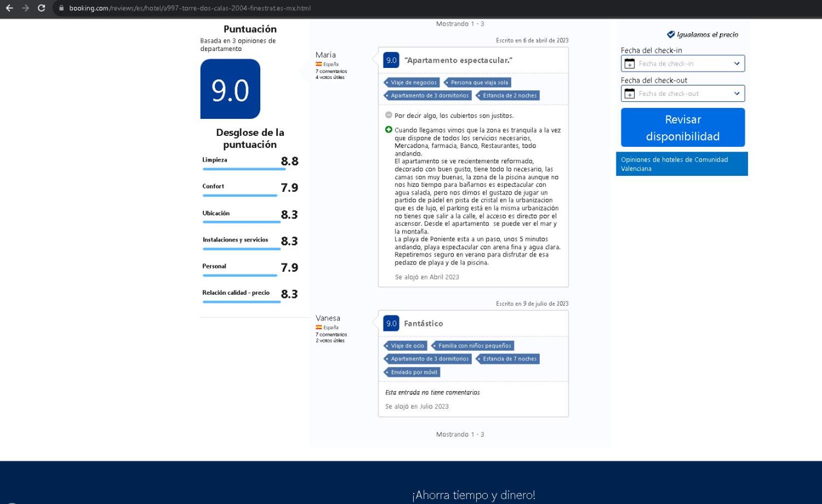Click the check-out calendar icon
The height and width of the screenshot is (504, 822).
(x=630, y=93)
